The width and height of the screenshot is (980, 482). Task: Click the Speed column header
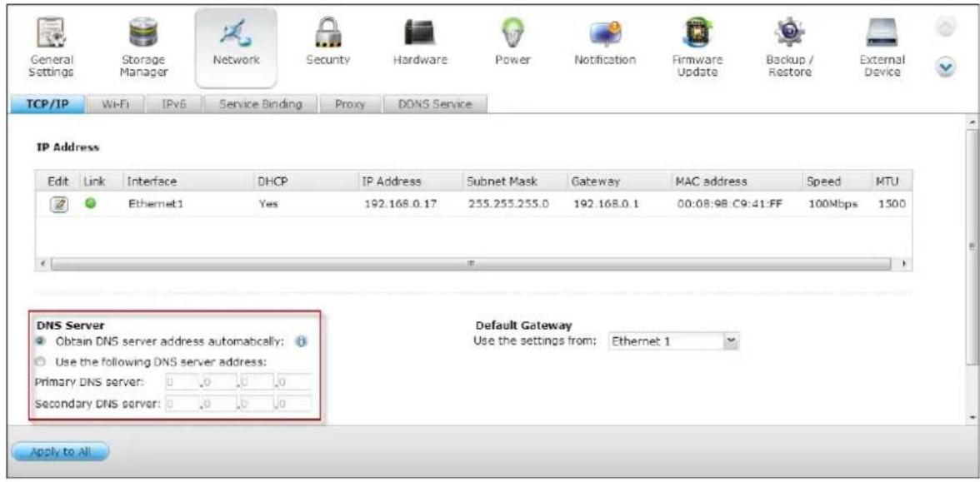[837, 181]
